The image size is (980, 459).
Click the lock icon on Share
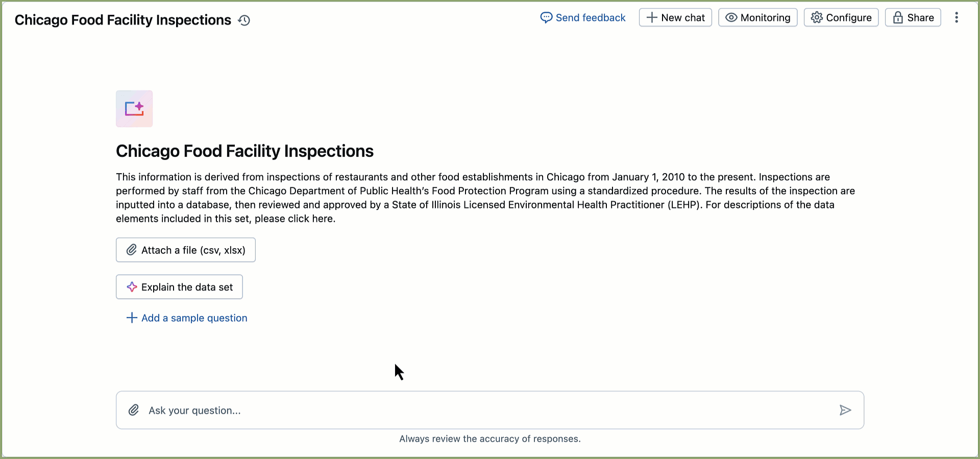pyautogui.click(x=898, y=18)
